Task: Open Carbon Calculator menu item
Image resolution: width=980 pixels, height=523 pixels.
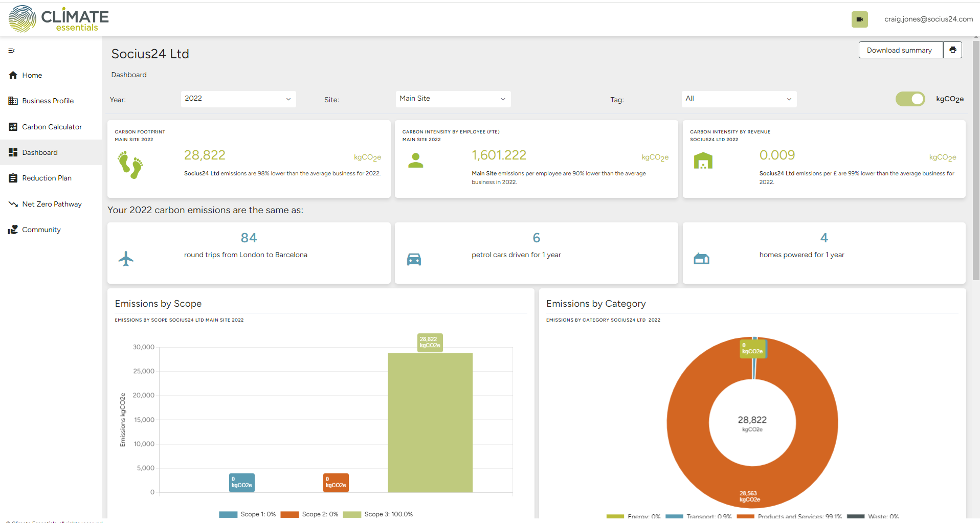Action: pos(51,127)
